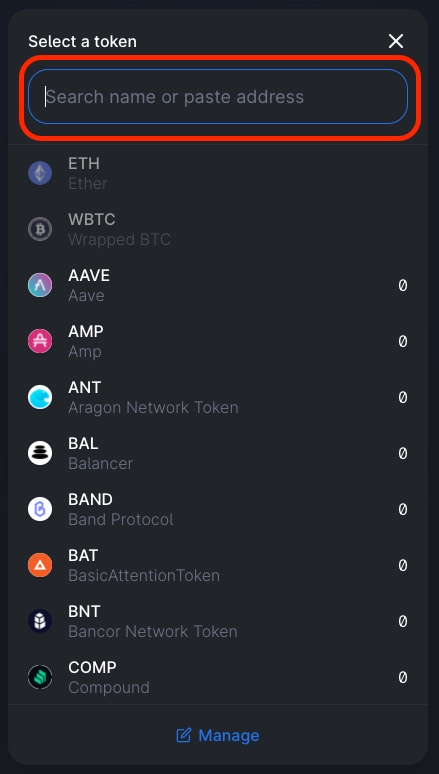Select the Balancer BAL logo

tap(40, 453)
